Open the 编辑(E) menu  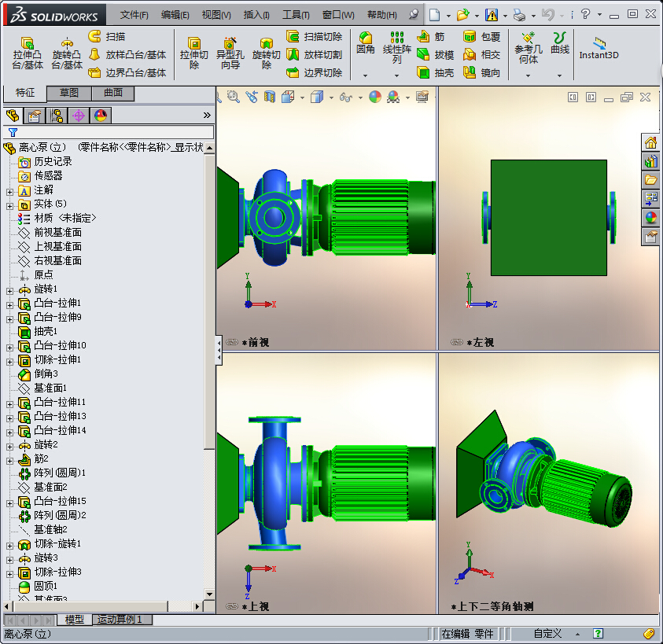pos(175,15)
